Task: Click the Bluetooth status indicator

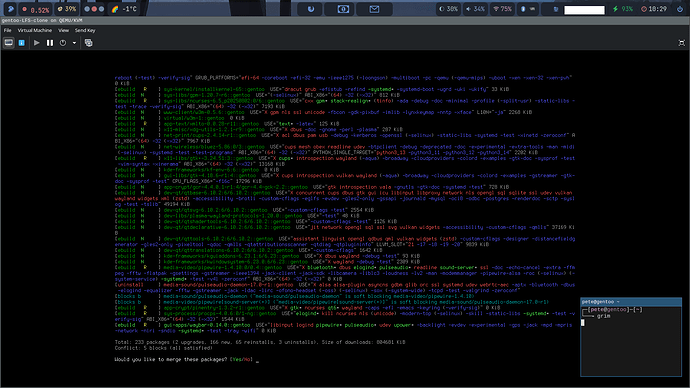Action: (x=528, y=9)
